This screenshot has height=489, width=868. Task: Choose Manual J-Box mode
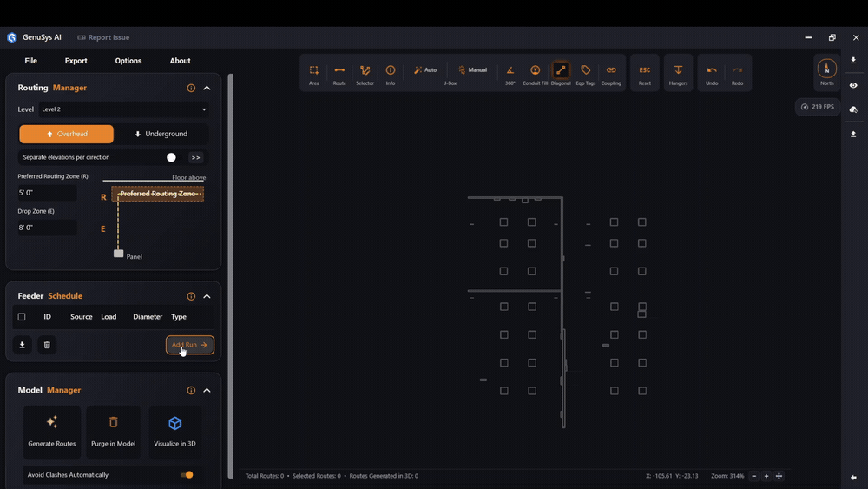pos(472,70)
